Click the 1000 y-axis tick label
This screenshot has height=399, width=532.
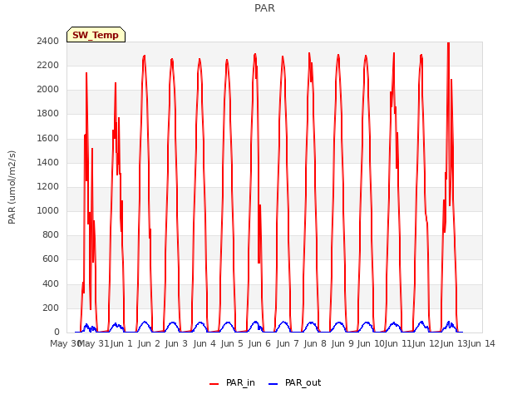48,210
